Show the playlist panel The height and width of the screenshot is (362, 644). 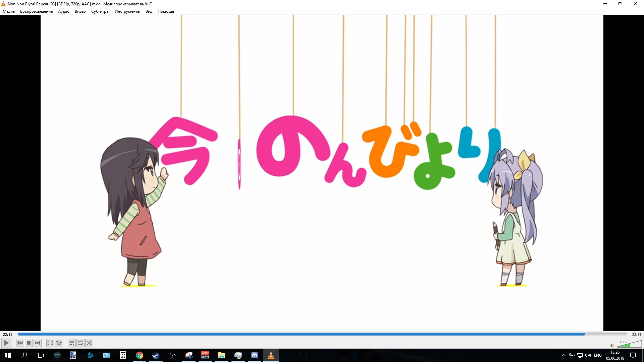point(71,343)
